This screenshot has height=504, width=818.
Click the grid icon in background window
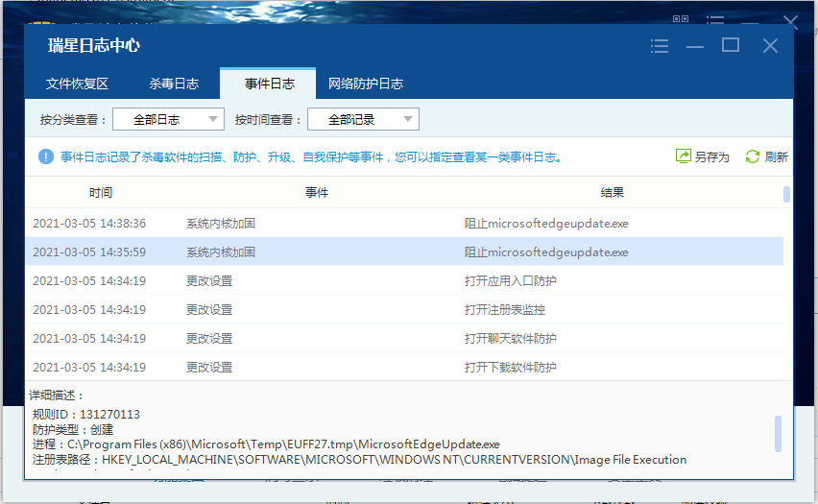coord(681,19)
